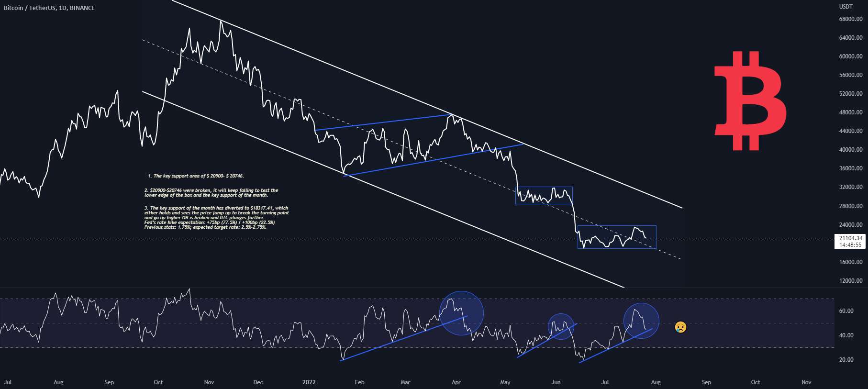Click the Previous stats 1.75% line

pyautogui.click(x=205, y=227)
